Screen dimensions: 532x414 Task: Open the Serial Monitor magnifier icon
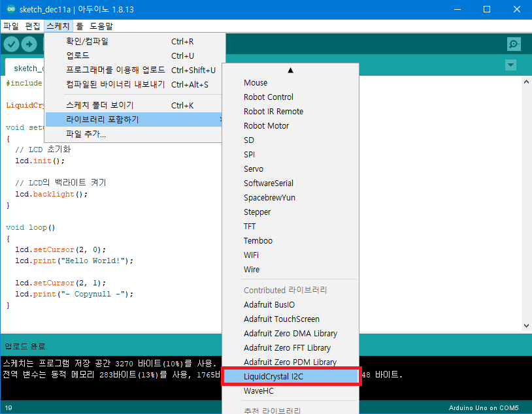[514, 44]
